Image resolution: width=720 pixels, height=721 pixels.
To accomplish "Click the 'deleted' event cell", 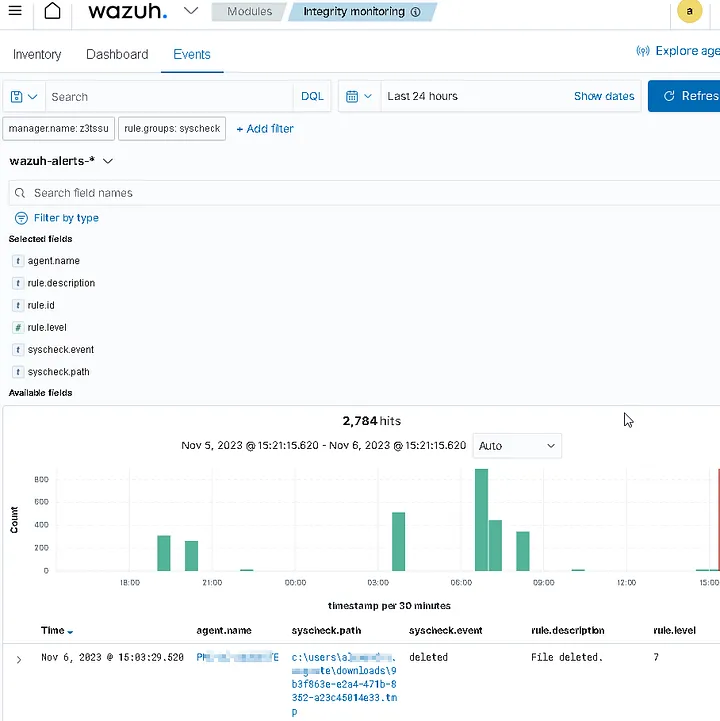I will click(x=428, y=658).
